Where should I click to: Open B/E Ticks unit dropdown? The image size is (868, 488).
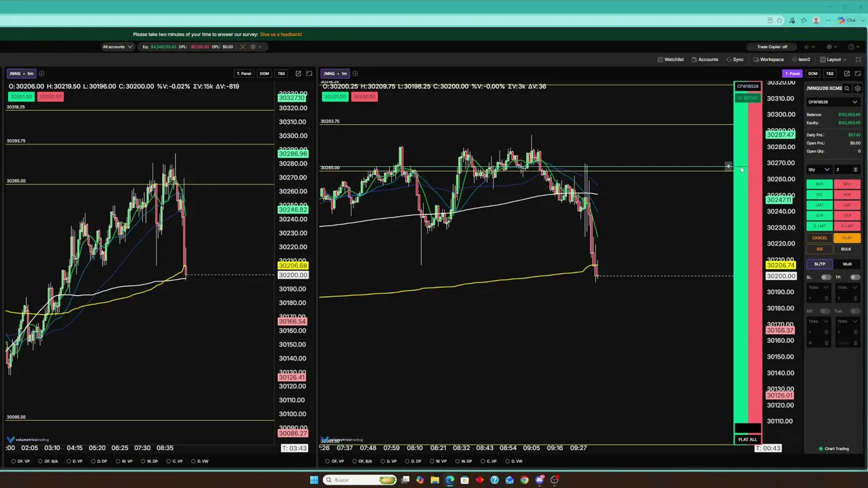pyautogui.click(x=818, y=321)
